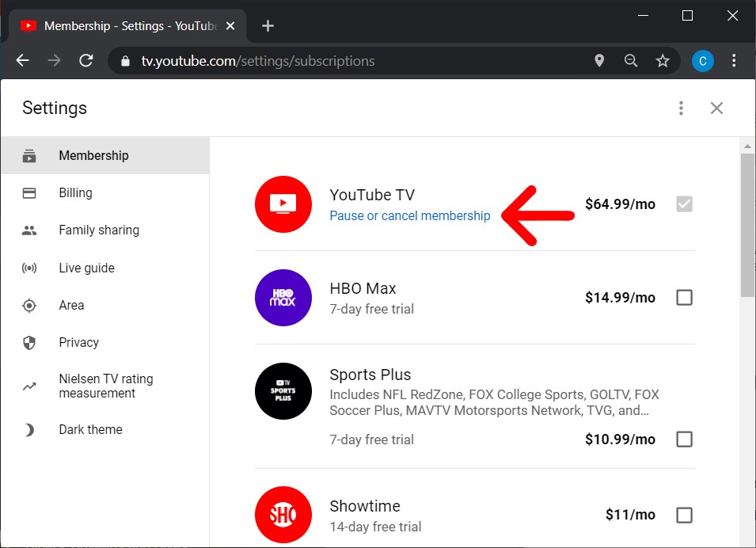Screen dimensions: 756x548
Task: Open the Privacy section icon
Action: [28, 342]
